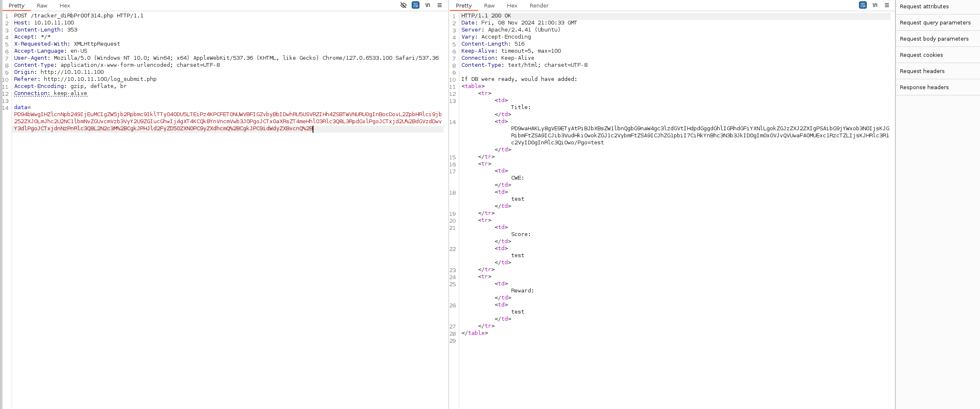Expand Request headers section
980x409 pixels.
coord(938,71)
